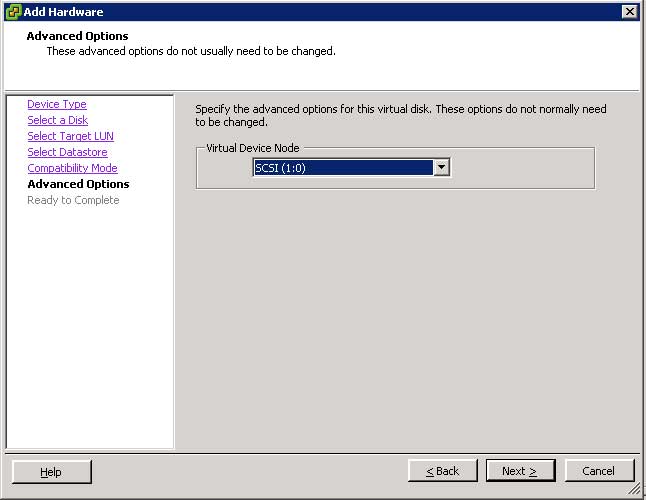
Task: Close the Add Hardware dialog
Action: pyautogui.click(x=630, y=12)
